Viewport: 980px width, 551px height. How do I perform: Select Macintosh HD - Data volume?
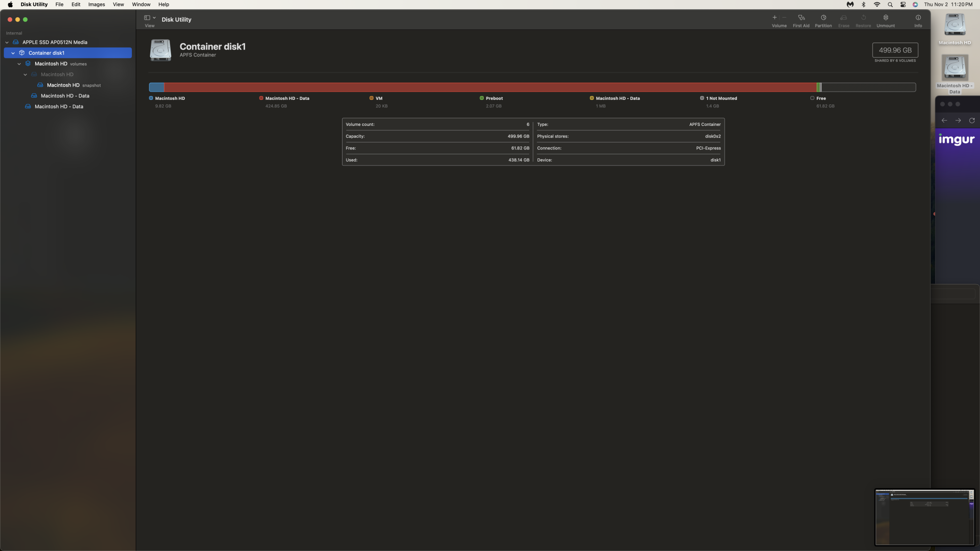pos(65,96)
